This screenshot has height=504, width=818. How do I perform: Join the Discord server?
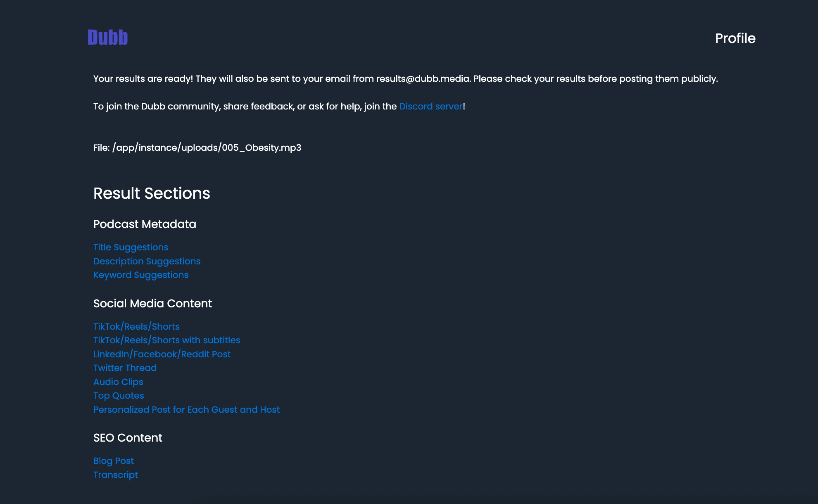430,106
